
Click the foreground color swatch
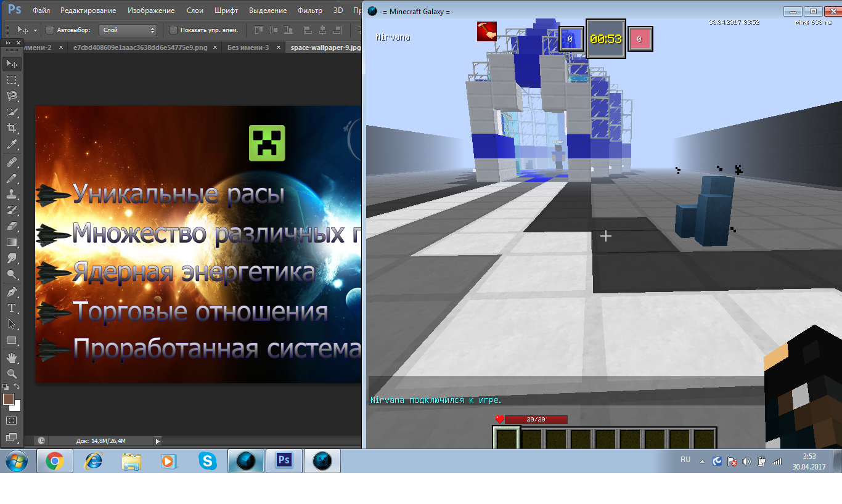[8, 399]
